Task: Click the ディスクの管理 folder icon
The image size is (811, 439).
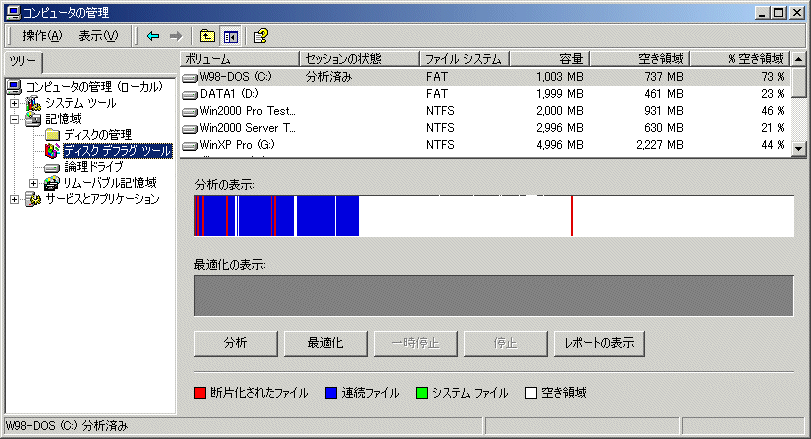Action: (x=52, y=135)
